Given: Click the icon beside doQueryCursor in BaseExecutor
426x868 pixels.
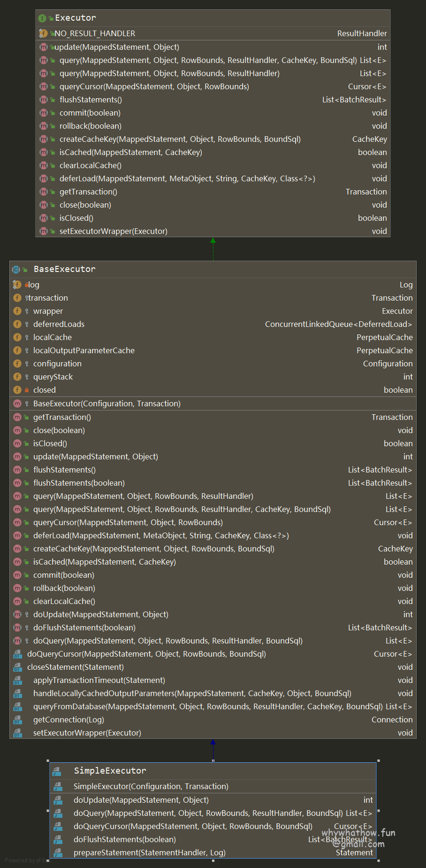Looking at the screenshot, I should point(17,654).
